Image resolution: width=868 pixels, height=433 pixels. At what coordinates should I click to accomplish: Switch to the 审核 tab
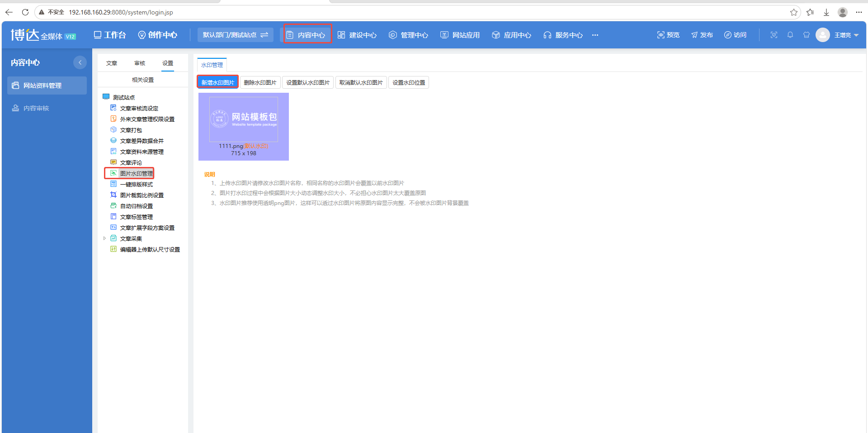[140, 63]
